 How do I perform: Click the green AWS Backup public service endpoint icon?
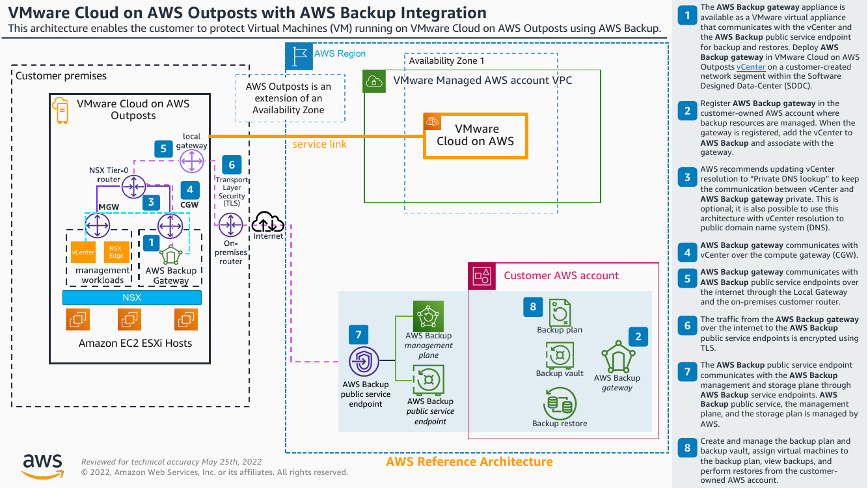(x=428, y=379)
